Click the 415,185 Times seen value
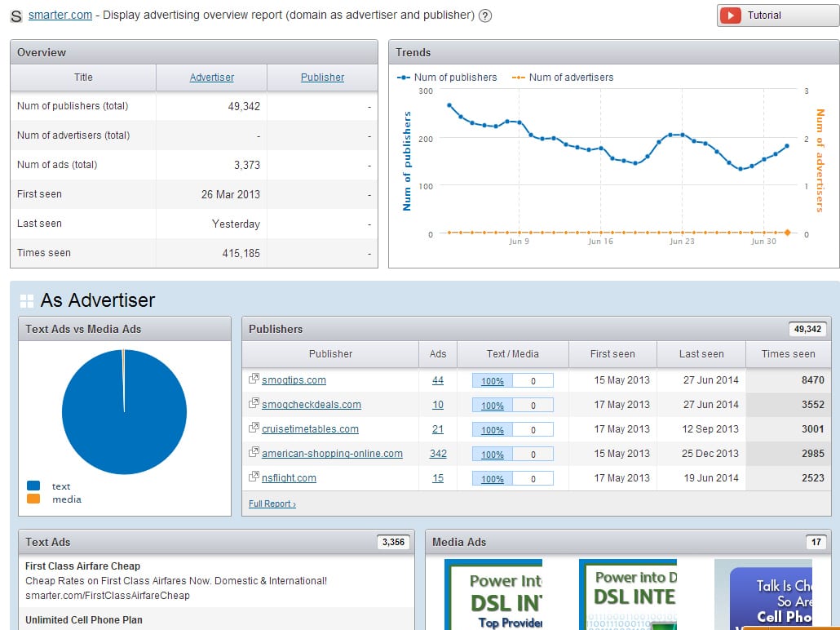The width and height of the screenshot is (840, 630). point(241,253)
